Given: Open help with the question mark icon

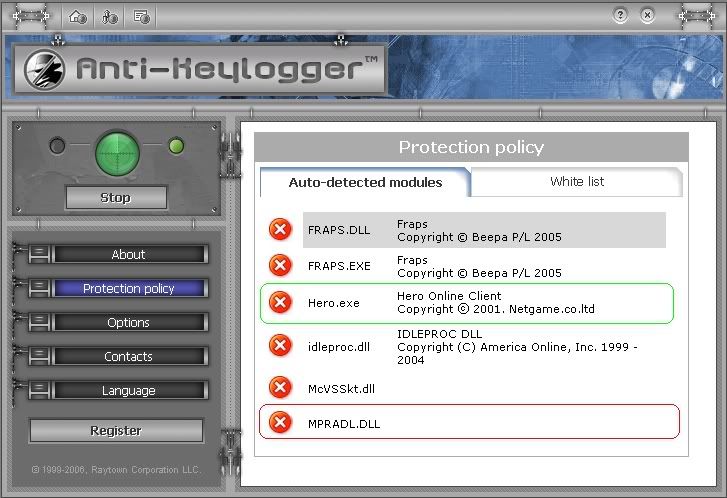Looking at the screenshot, I should coord(620,16).
